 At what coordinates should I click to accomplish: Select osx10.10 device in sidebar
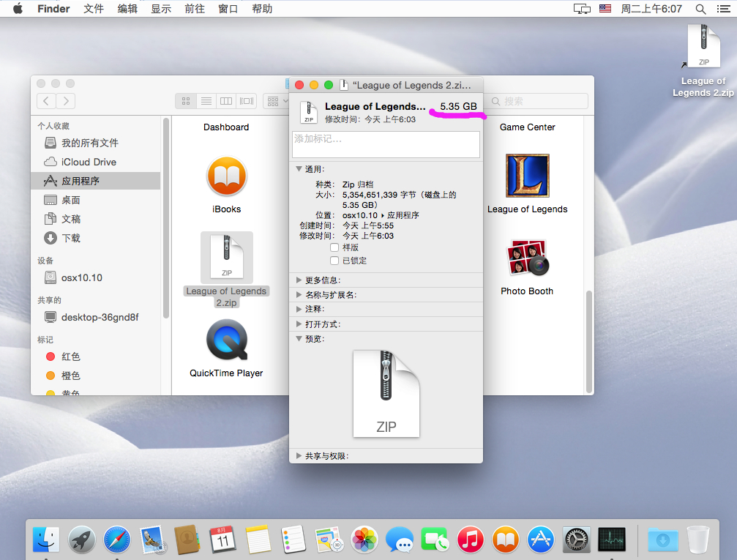(x=95, y=277)
